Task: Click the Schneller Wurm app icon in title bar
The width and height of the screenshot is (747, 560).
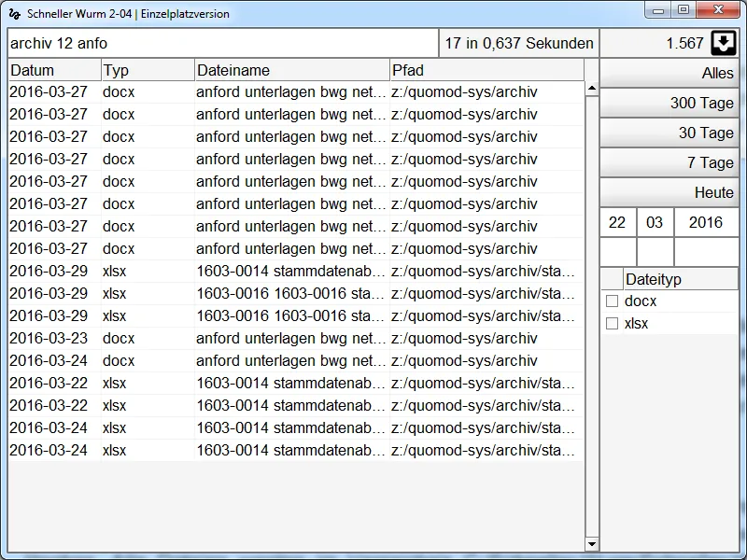Action: click(14, 14)
